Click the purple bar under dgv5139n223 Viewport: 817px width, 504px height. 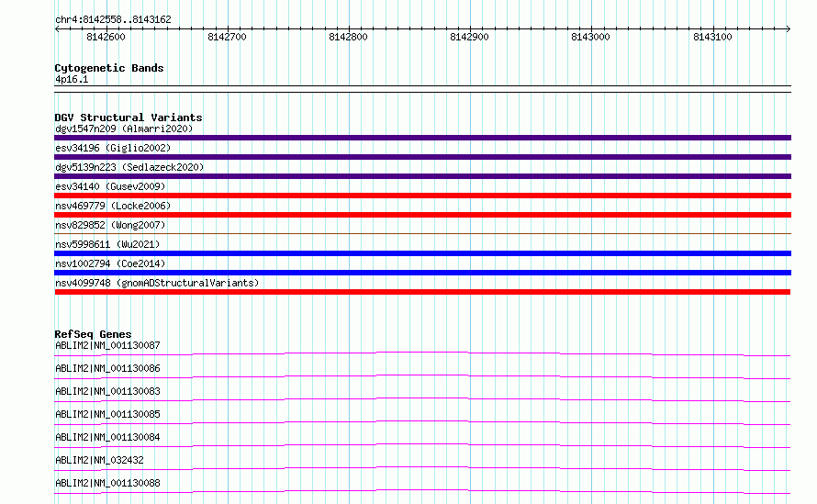coord(422,176)
